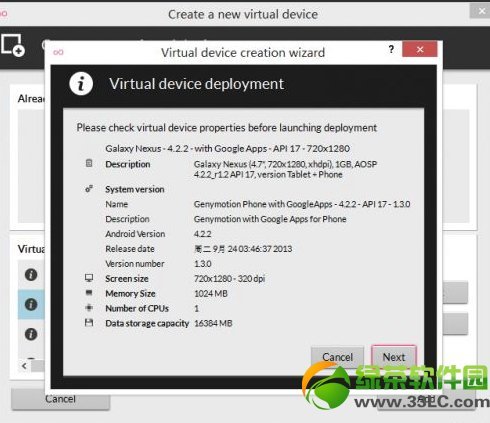This screenshot has height=423, width=490.
Task: Click the Description clipboard icon
Action: tap(89, 163)
